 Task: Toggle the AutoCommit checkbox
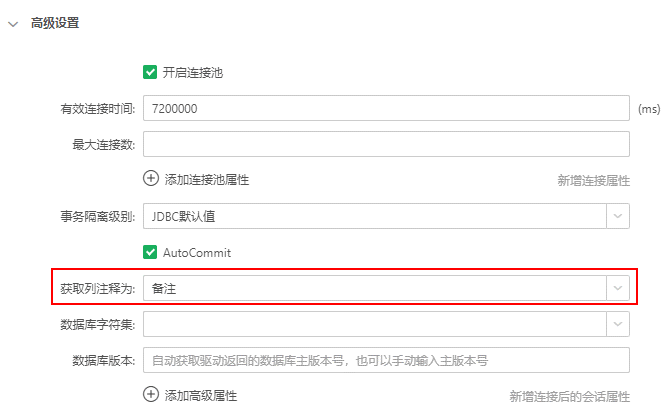pos(150,252)
